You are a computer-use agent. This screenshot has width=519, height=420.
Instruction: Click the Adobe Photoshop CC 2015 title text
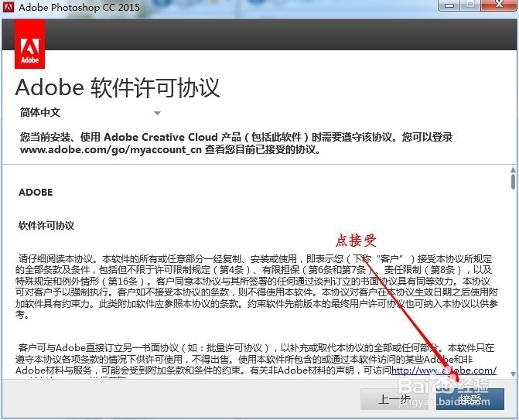tap(79, 7)
